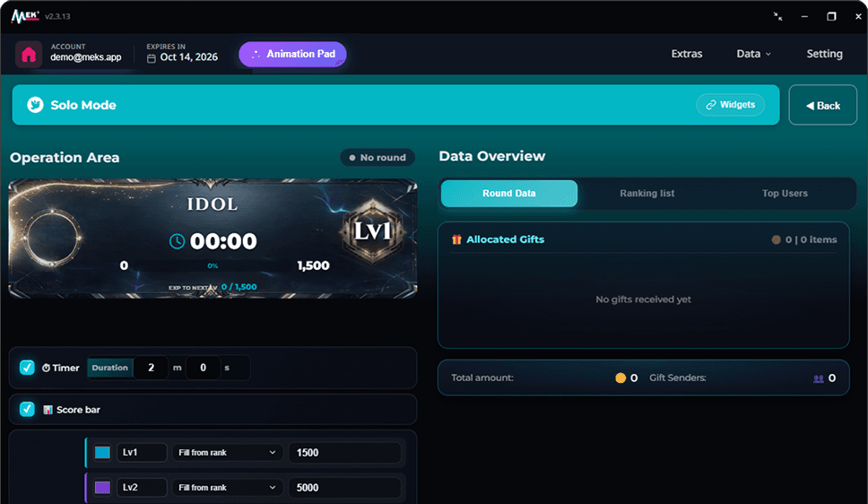Open Lv2 Fill from rank dropdown
Screen dimensions: 868x504
coord(227,487)
